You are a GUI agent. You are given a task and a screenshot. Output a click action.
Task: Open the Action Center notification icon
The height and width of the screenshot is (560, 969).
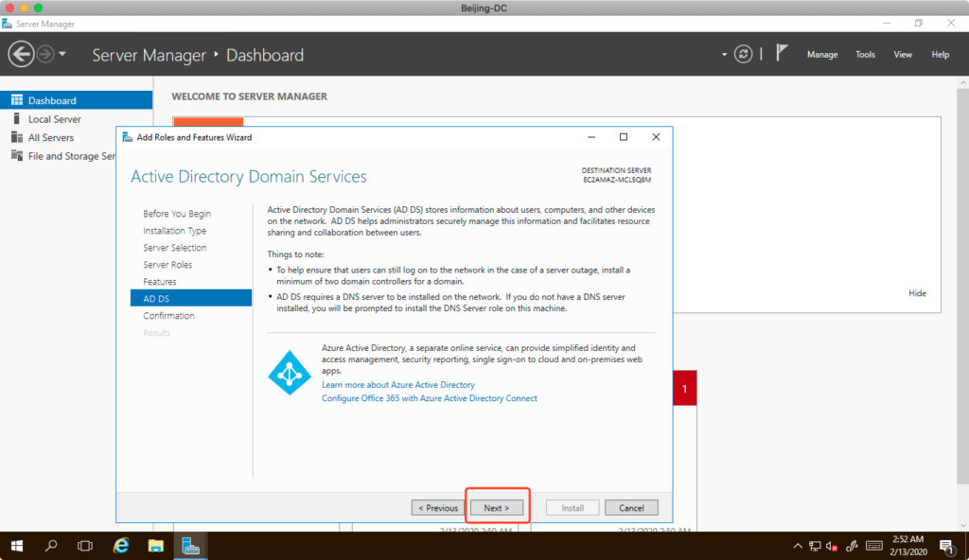[x=946, y=546]
